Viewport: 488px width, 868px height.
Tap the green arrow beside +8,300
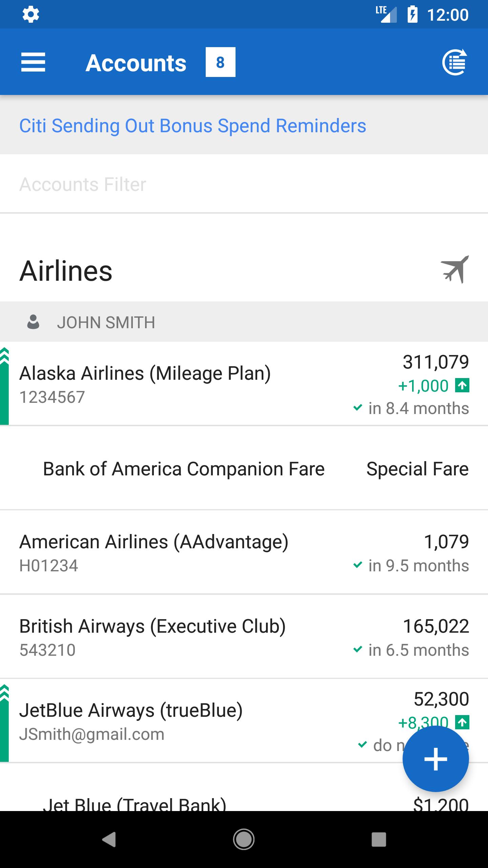click(x=462, y=722)
